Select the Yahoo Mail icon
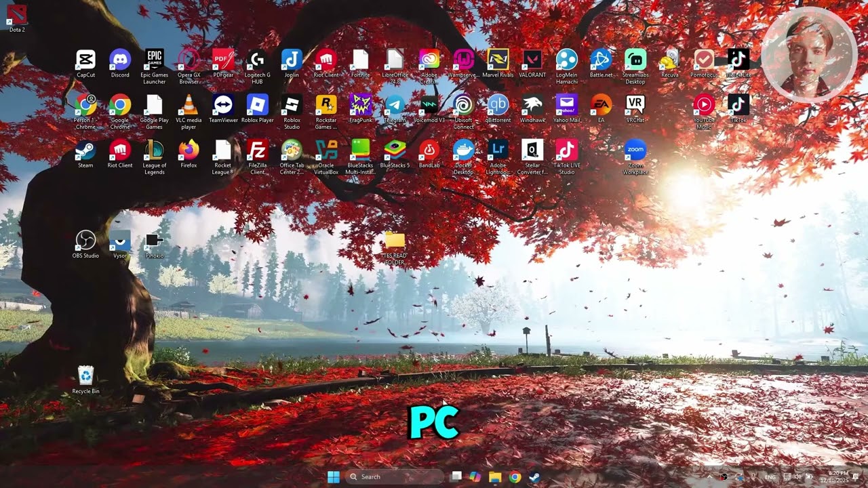The image size is (868, 488). click(566, 108)
